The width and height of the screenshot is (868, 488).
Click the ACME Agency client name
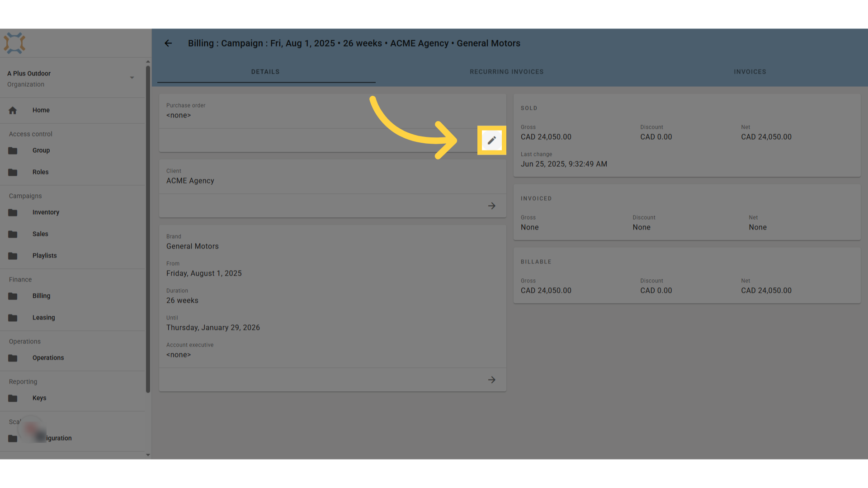pos(190,181)
